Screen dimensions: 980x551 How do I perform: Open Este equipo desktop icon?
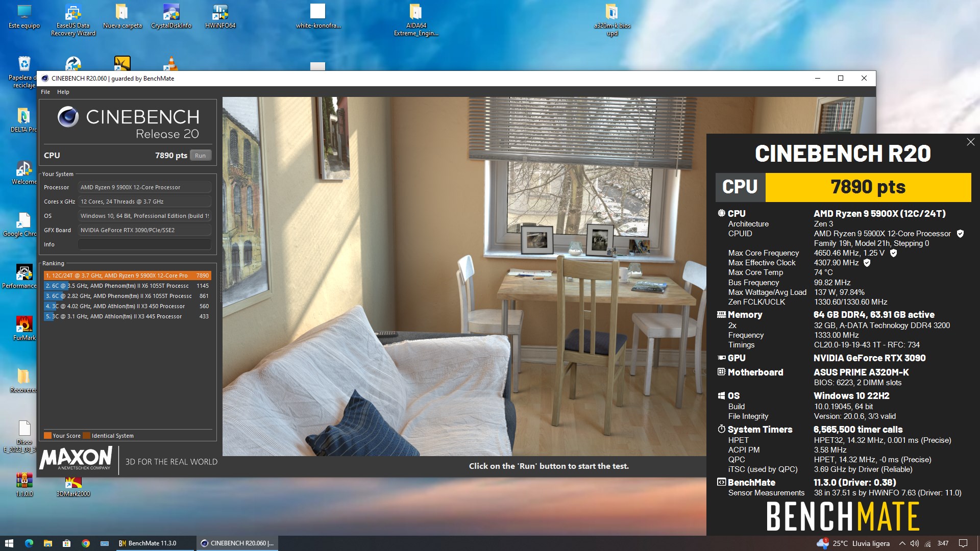24,17
